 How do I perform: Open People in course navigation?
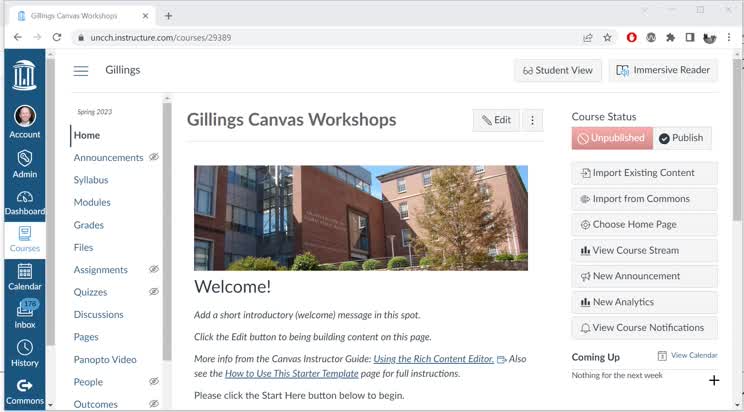pos(88,382)
